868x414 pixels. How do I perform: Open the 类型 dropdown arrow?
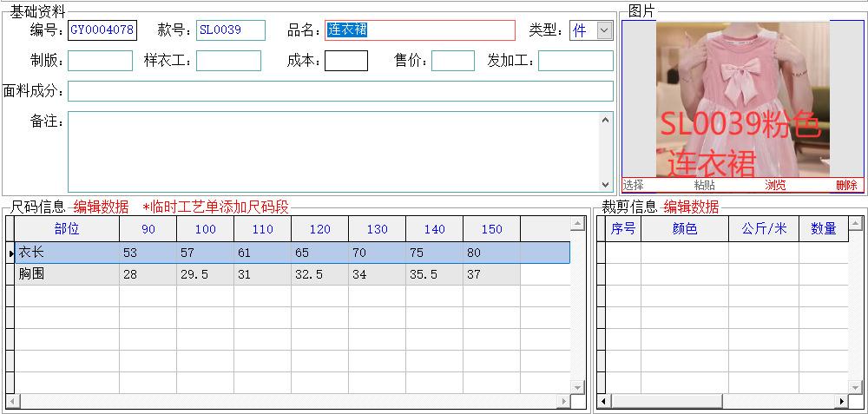[604, 30]
